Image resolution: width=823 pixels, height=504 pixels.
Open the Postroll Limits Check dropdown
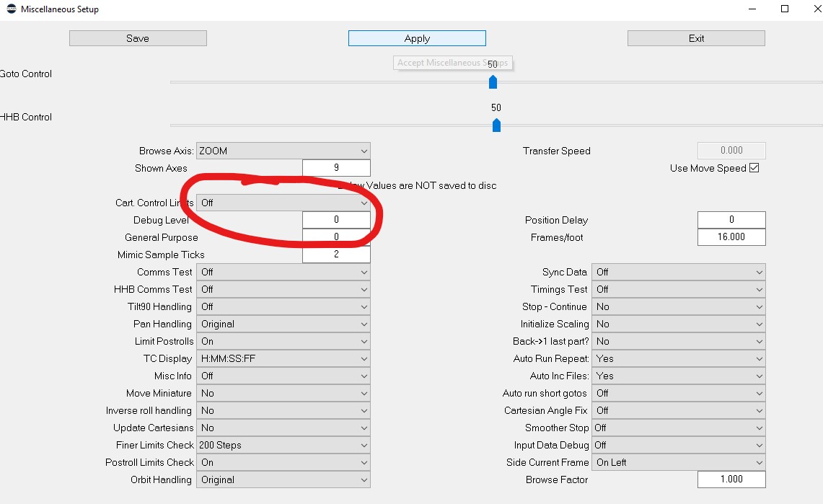[x=283, y=463]
